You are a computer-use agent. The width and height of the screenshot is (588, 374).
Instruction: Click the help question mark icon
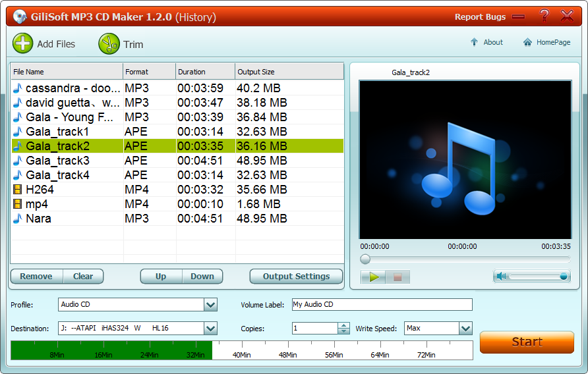point(544,16)
